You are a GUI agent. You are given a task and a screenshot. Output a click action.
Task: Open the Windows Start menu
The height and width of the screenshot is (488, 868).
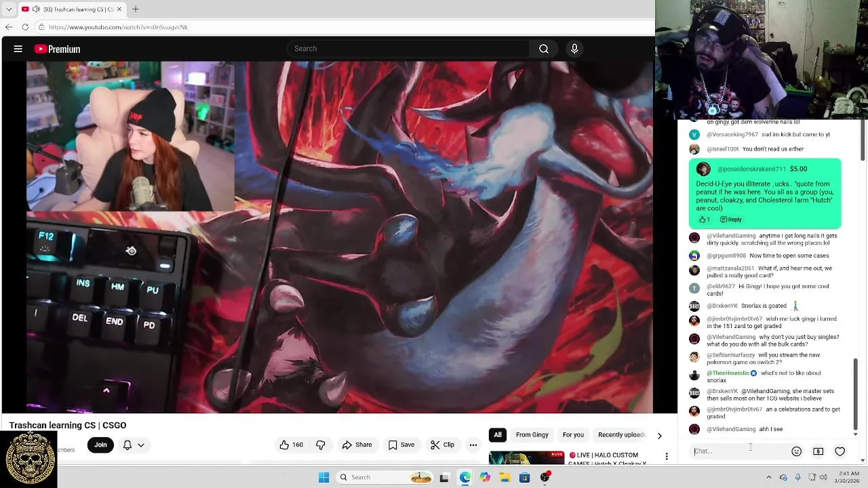(324, 477)
